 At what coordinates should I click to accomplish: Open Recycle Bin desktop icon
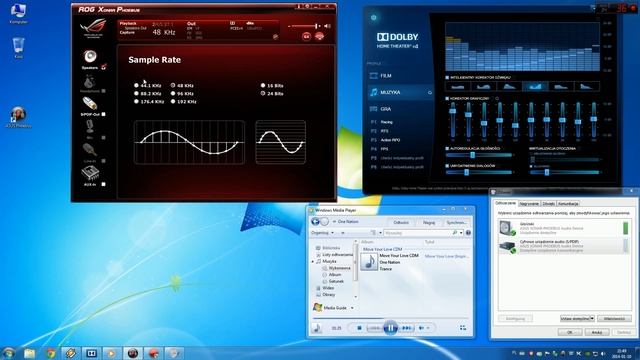tap(18, 48)
